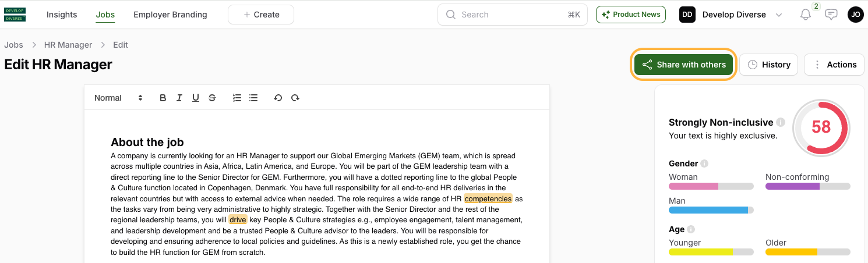Go to the Insights tab

[x=62, y=15]
